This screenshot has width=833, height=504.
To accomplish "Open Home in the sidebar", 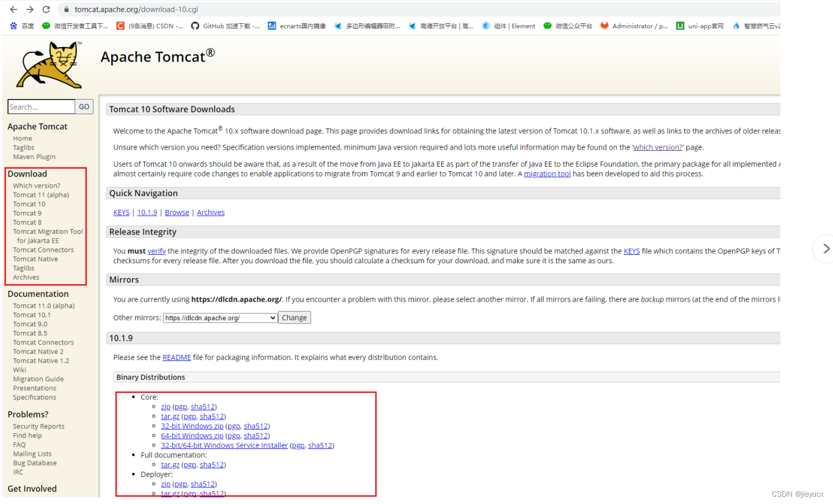I will 23,139.
